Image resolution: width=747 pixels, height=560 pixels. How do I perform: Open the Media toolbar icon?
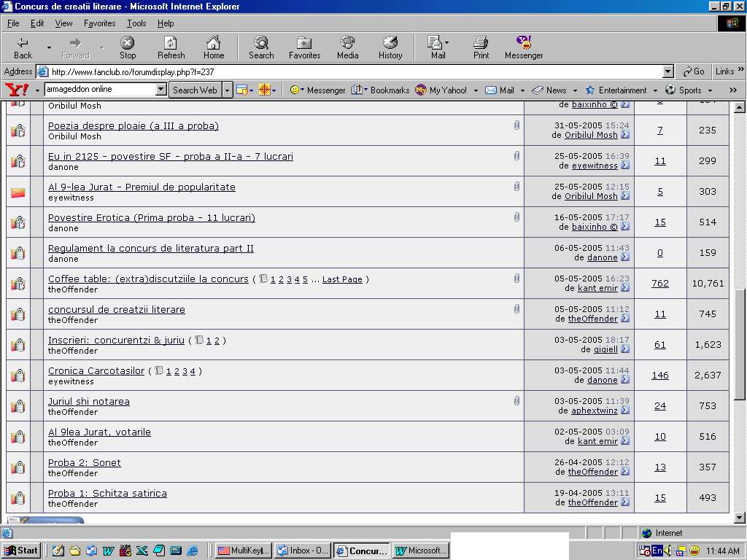[x=347, y=48]
